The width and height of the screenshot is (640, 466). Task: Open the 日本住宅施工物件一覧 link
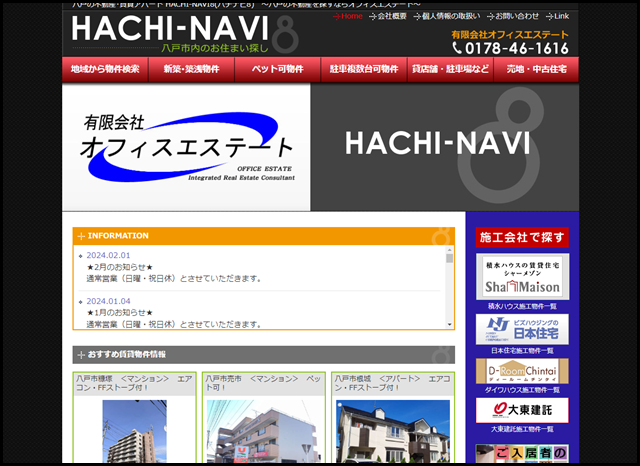[522, 351]
